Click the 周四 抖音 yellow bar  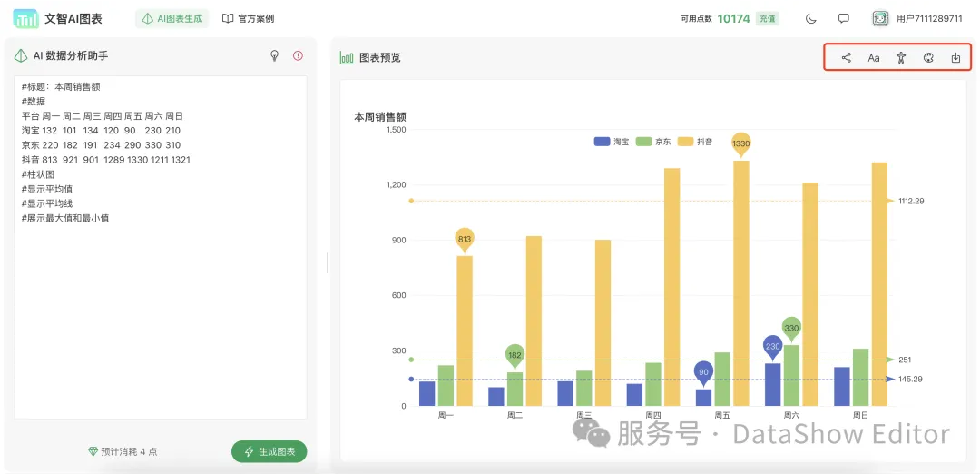tap(671, 287)
